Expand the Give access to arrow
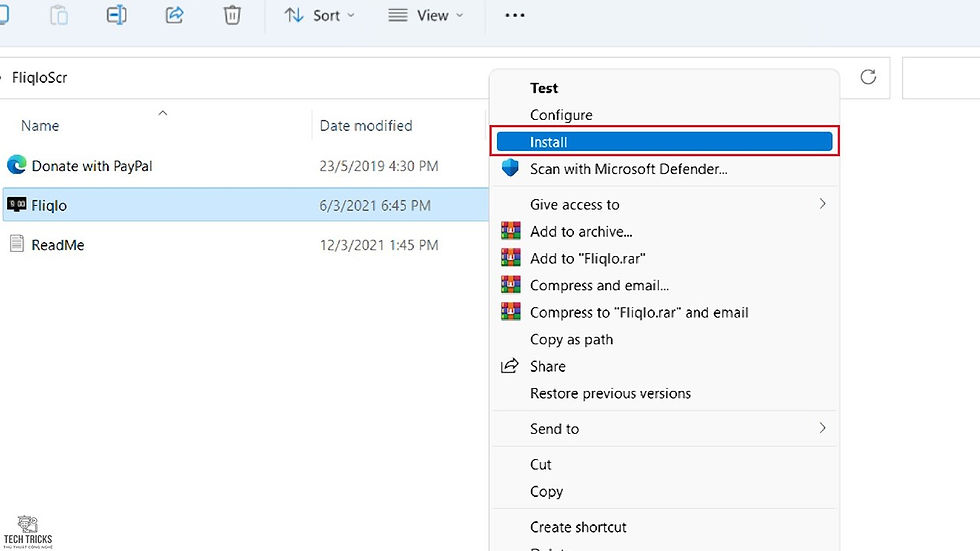The width and height of the screenshot is (980, 551). click(x=822, y=204)
